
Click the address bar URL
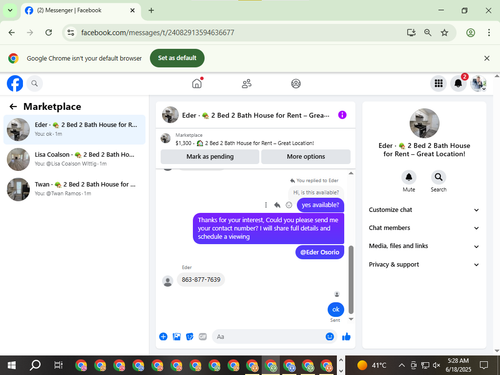point(158,33)
